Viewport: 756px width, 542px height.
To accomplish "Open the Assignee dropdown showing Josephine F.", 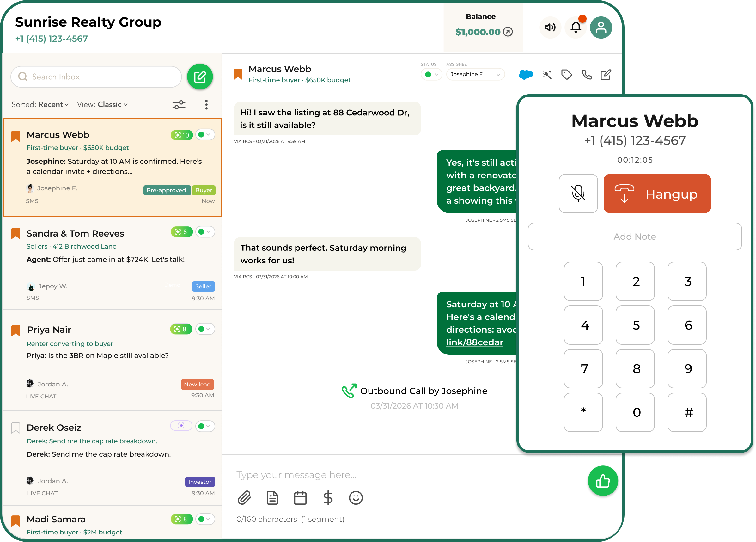I will coord(475,74).
